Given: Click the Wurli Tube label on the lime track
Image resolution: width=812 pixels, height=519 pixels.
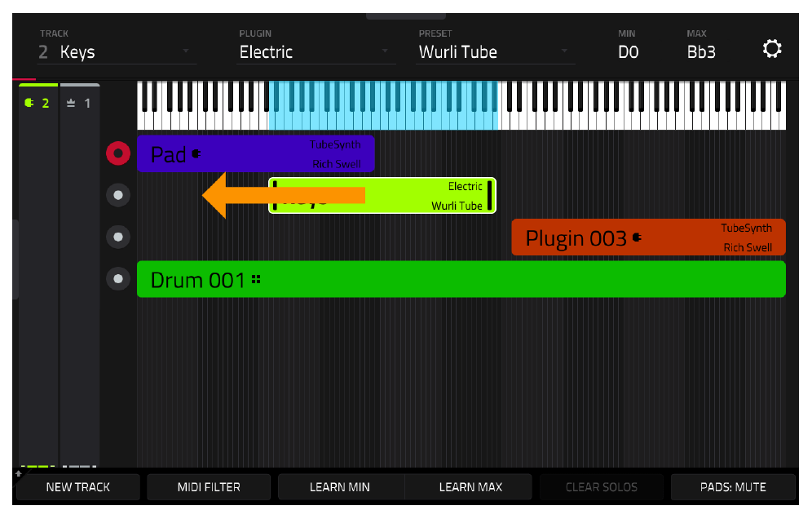Looking at the screenshot, I should (x=457, y=206).
